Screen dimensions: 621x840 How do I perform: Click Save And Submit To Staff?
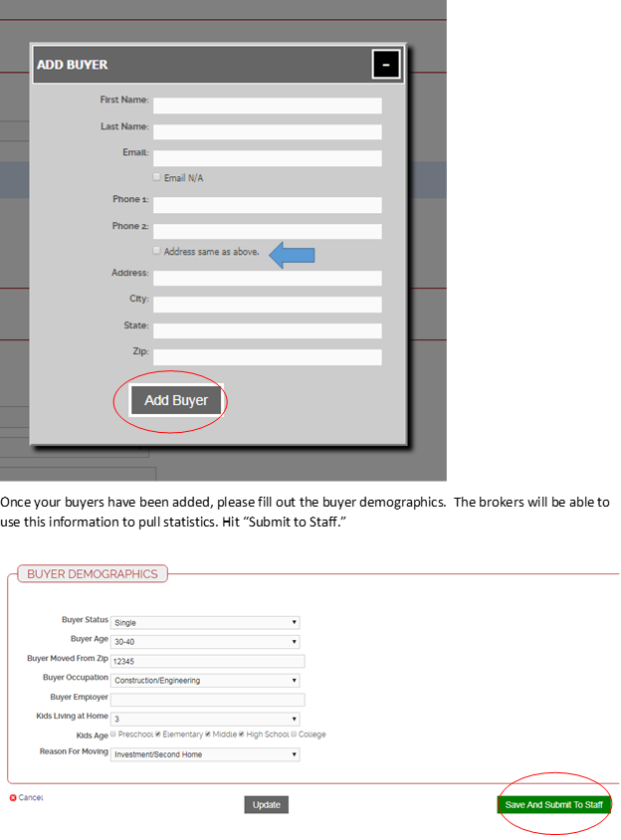pyautogui.click(x=553, y=804)
